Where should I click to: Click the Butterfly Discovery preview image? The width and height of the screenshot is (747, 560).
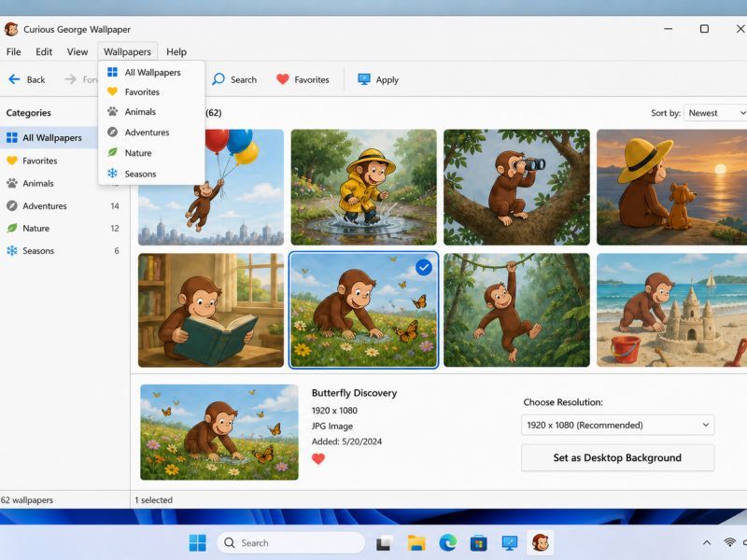pyautogui.click(x=219, y=432)
